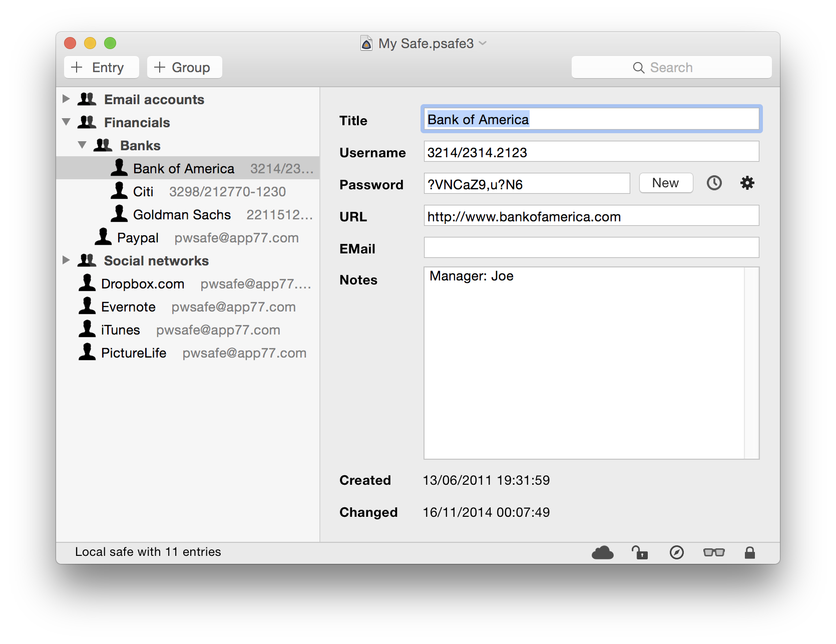Click the open padlock icon in status bar
This screenshot has width=836, height=644.
pyautogui.click(x=639, y=552)
